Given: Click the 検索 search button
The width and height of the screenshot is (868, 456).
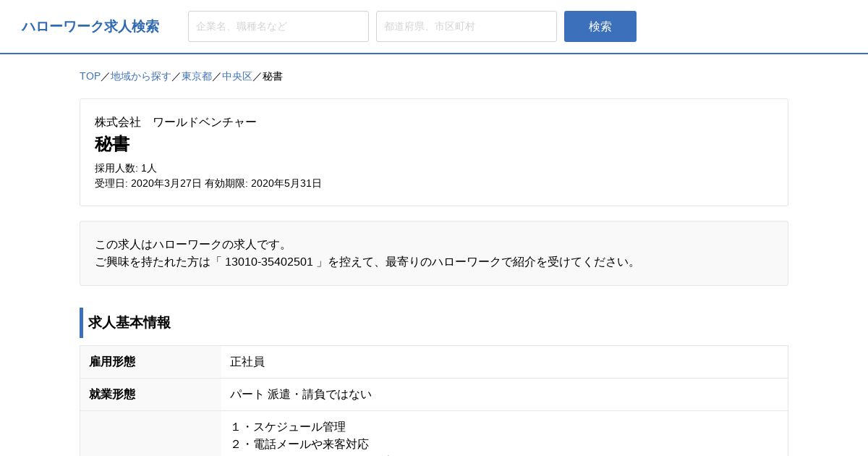Looking at the screenshot, I should [x=600, y=27].
